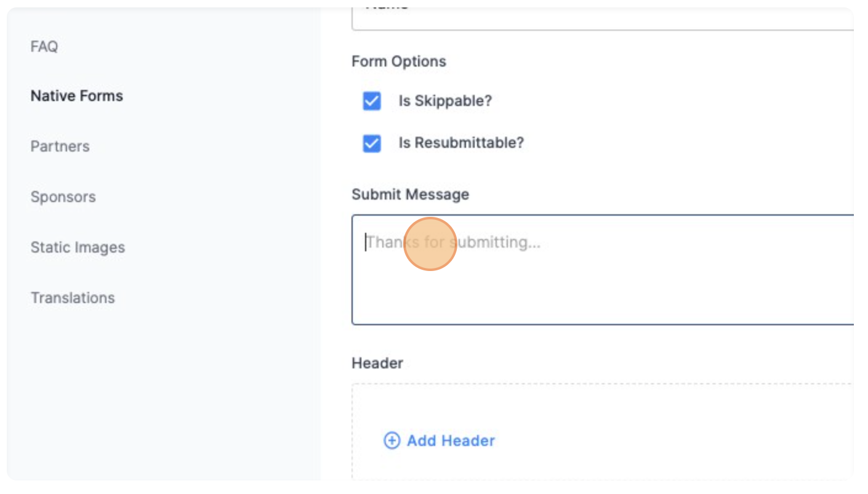Open the Sponsors section
The height and width of the screenshot is (494, 868).
tap(62, 196)
